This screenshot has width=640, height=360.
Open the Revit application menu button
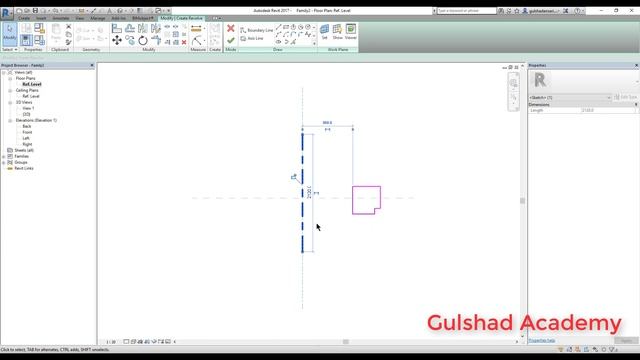pos(7,13)
